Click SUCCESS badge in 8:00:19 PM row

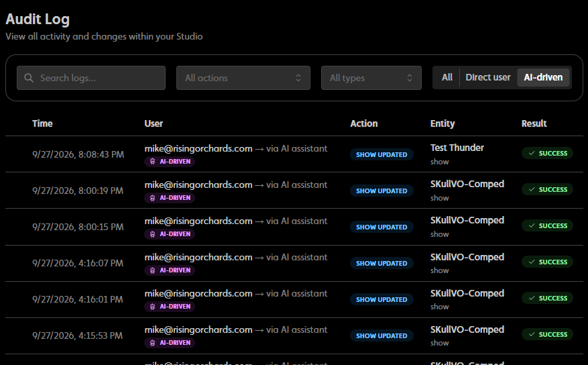(547, 189)
